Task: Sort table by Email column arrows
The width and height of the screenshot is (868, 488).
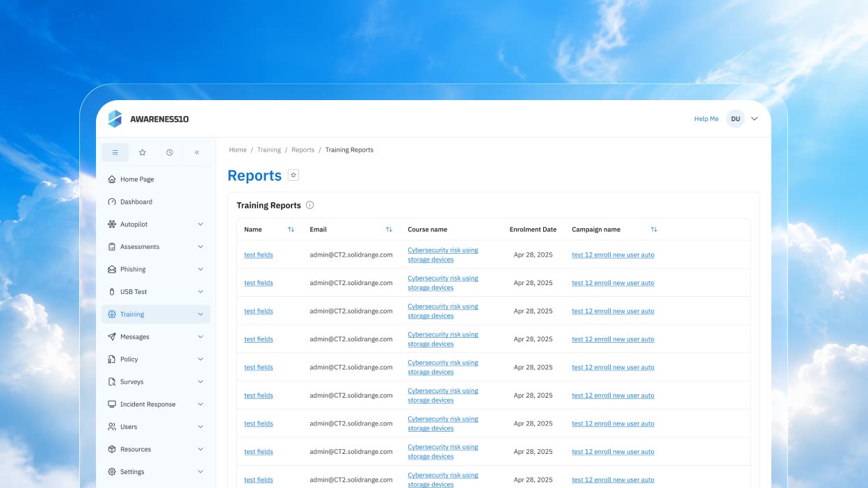Action: 389,229
